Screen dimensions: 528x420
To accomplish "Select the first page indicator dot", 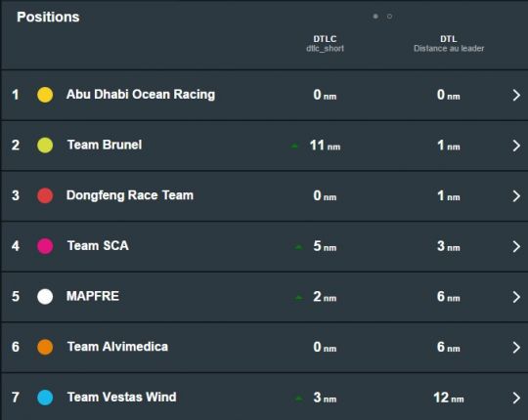I will click(x=375, y=17).
